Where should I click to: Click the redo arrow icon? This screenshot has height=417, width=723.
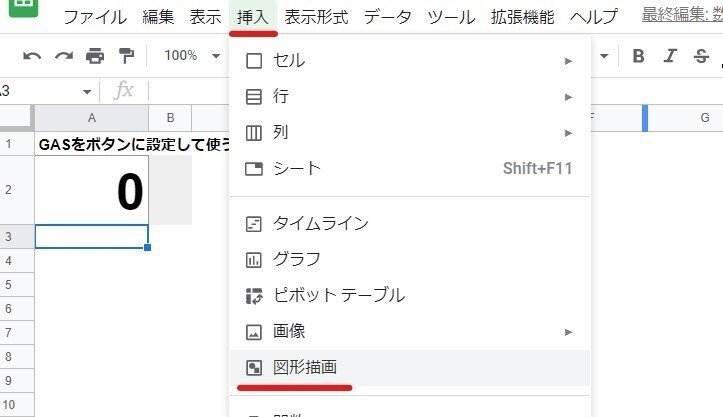point(64,56)
